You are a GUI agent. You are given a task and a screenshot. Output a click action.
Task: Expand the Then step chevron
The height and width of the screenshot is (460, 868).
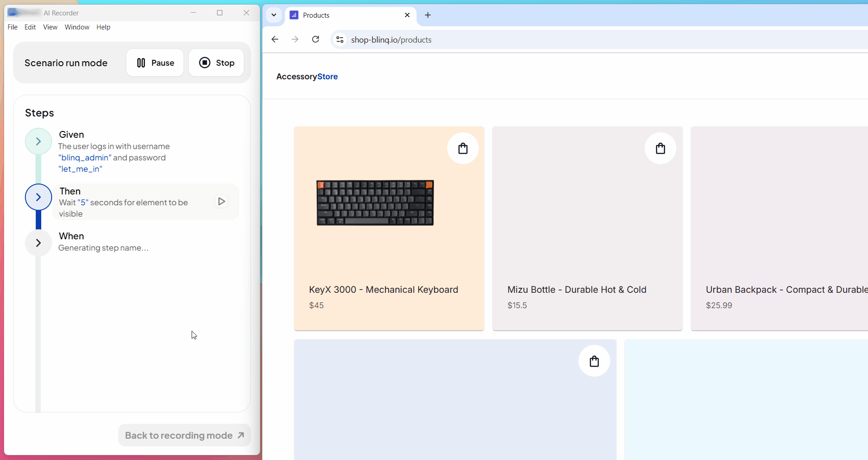39,197
